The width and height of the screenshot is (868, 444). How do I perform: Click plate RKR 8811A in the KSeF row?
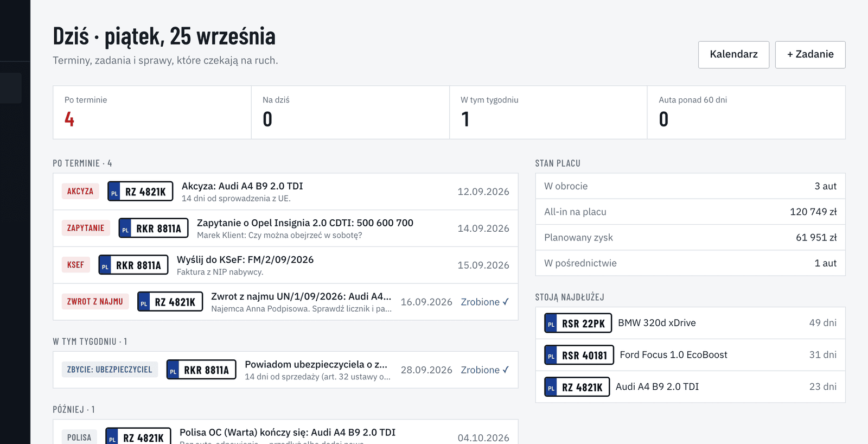pos(133,265)
